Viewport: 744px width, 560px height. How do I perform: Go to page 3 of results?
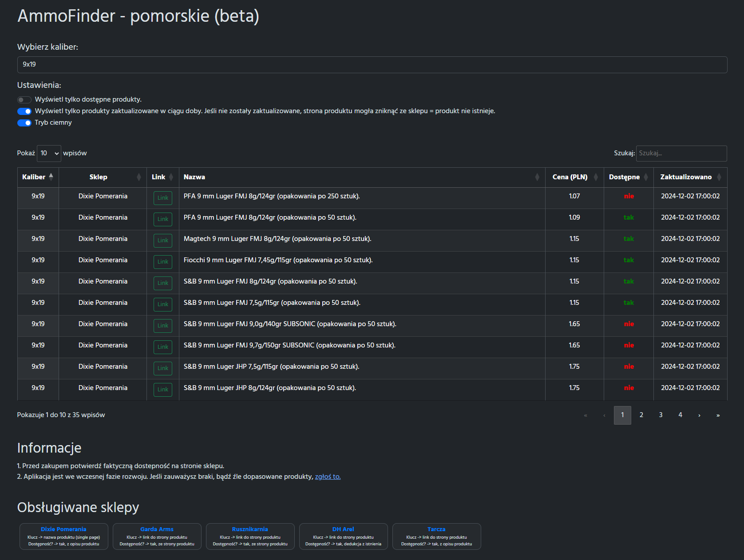(x=661, y=415)
